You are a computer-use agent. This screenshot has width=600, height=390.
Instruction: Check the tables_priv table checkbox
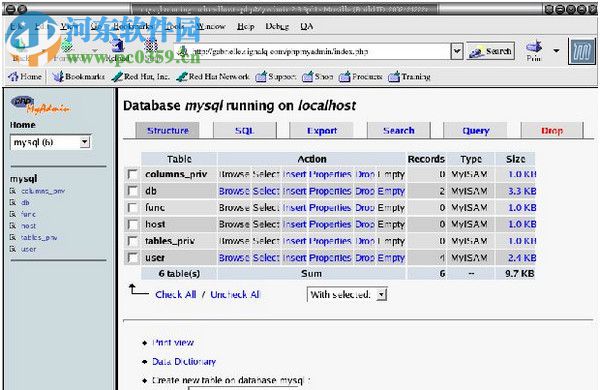pyautogui.click(x=132, y=241)
